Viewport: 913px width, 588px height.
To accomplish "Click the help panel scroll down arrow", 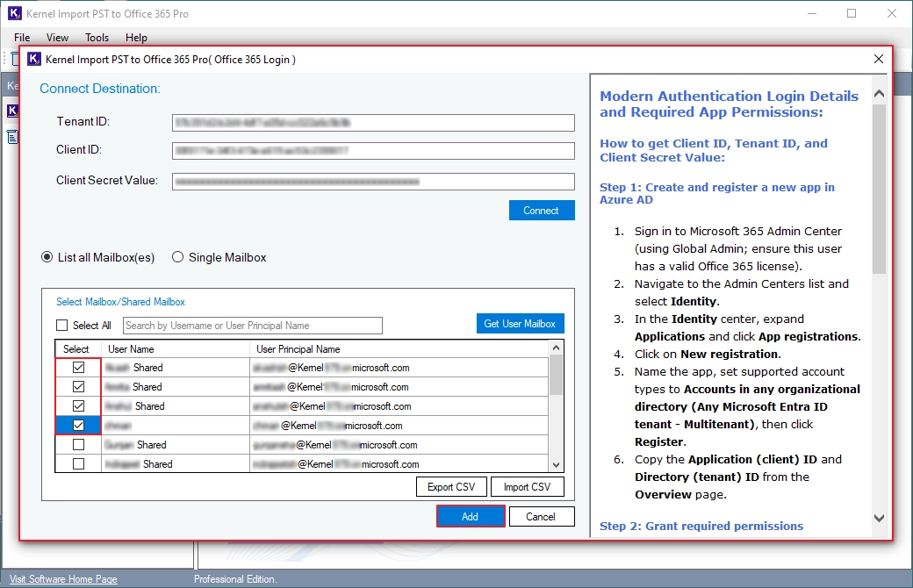I will coord(880,518).
